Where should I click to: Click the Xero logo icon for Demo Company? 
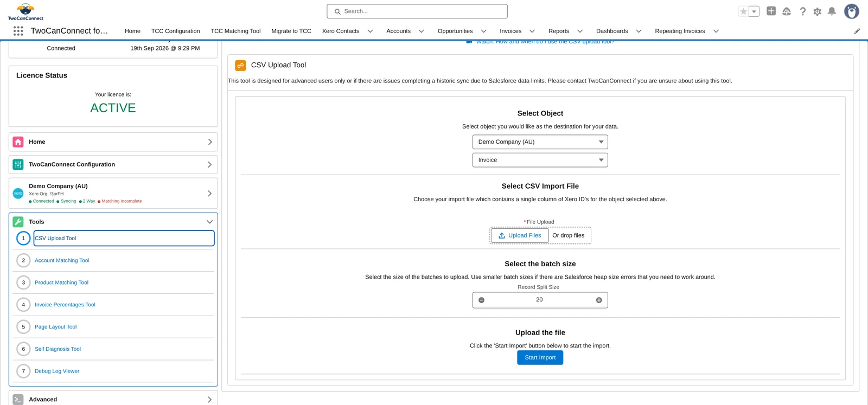pos(18,193)
